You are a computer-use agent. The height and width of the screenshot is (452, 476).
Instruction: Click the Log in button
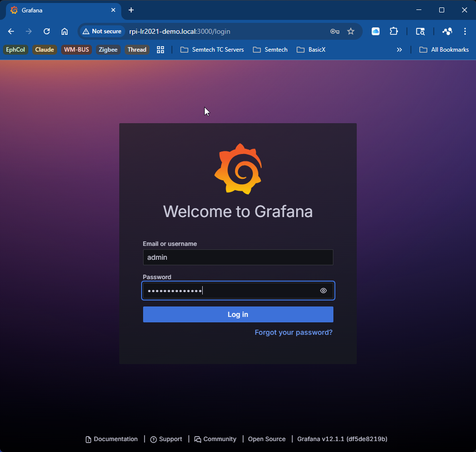click(x=238, y=314)
